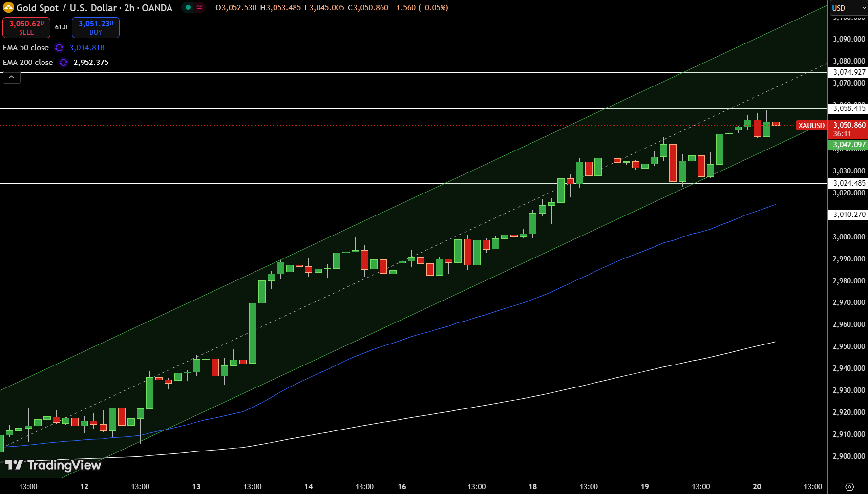This screenshot has width=868, height=494.
Task: Click the green 3,042.097 price label
Action: tap(848, 145)
